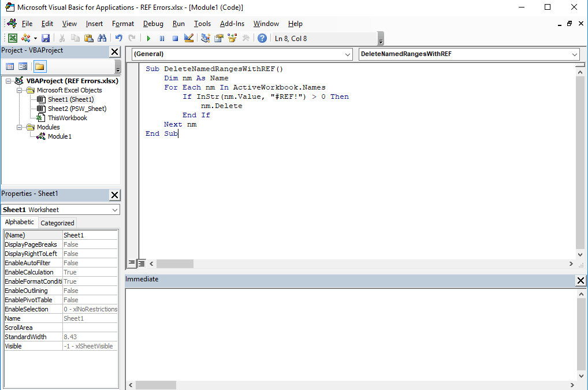Collapse the Modules folder node
This screenshot has height=390, width=588.
click(x=19, y=127)
